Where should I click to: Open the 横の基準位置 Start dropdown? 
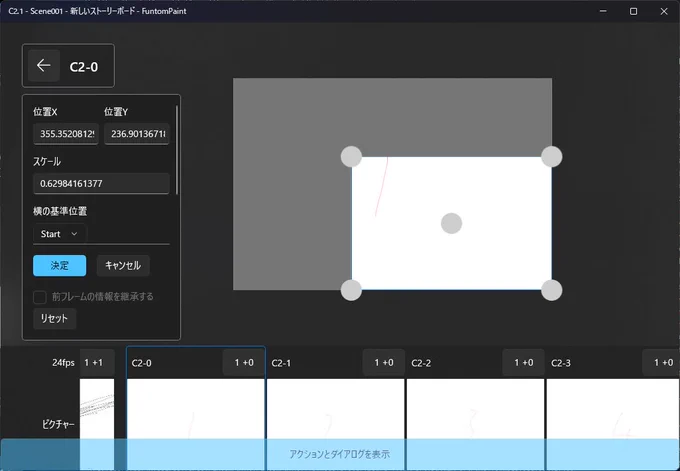click(x=59, y=234)
